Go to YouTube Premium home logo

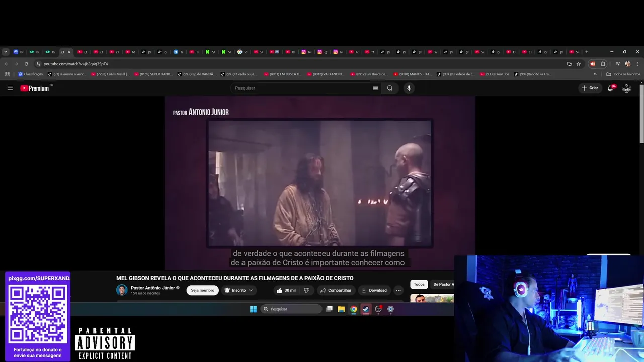point(35,88)
